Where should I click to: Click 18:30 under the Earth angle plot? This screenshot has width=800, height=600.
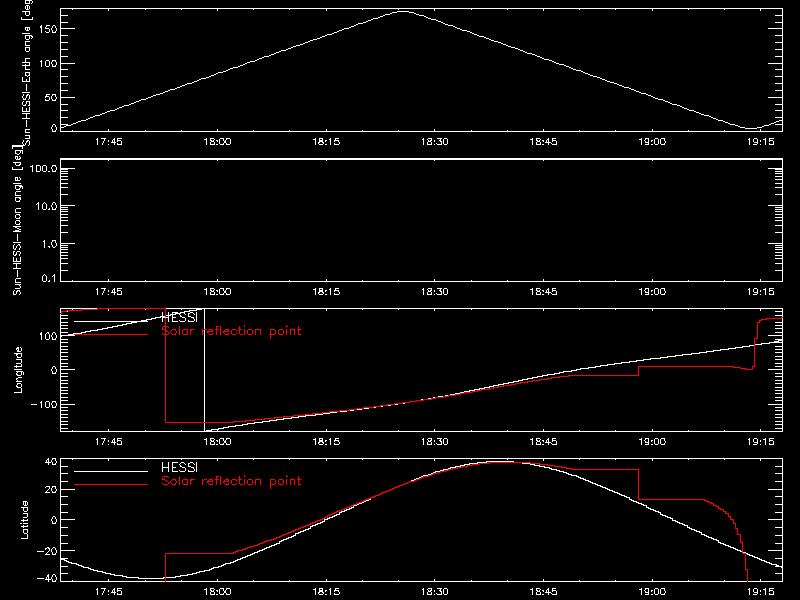[x=435, y=142]
